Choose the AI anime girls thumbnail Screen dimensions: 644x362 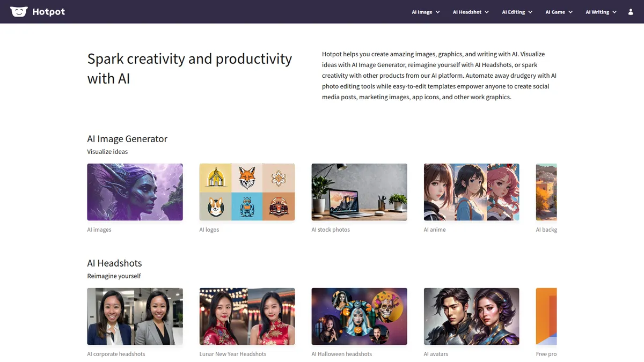471,192
